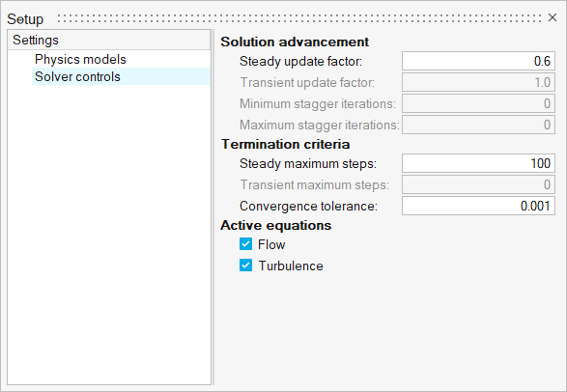Click the Steady maximum steps field
The image size is (567, 392).
coord(478,163)
